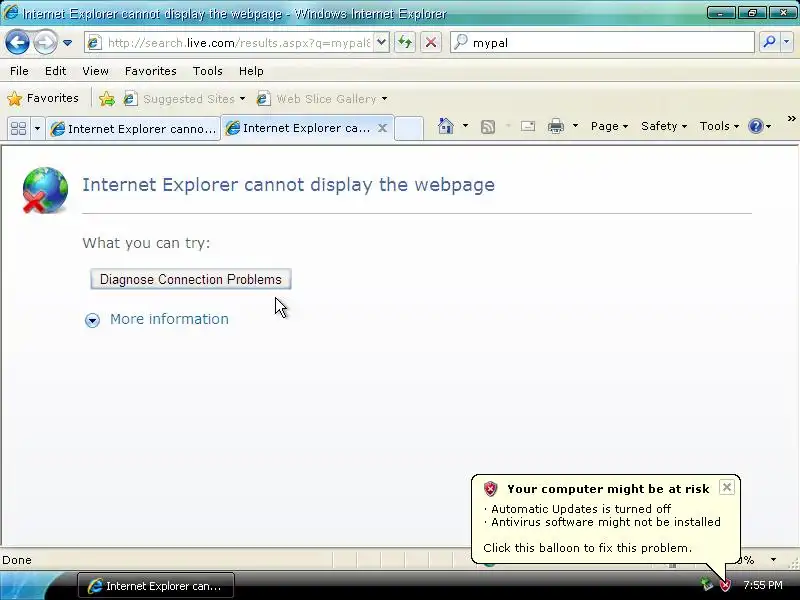
Task: Open the Favorites star button
Action: click(x=43, y=98)
